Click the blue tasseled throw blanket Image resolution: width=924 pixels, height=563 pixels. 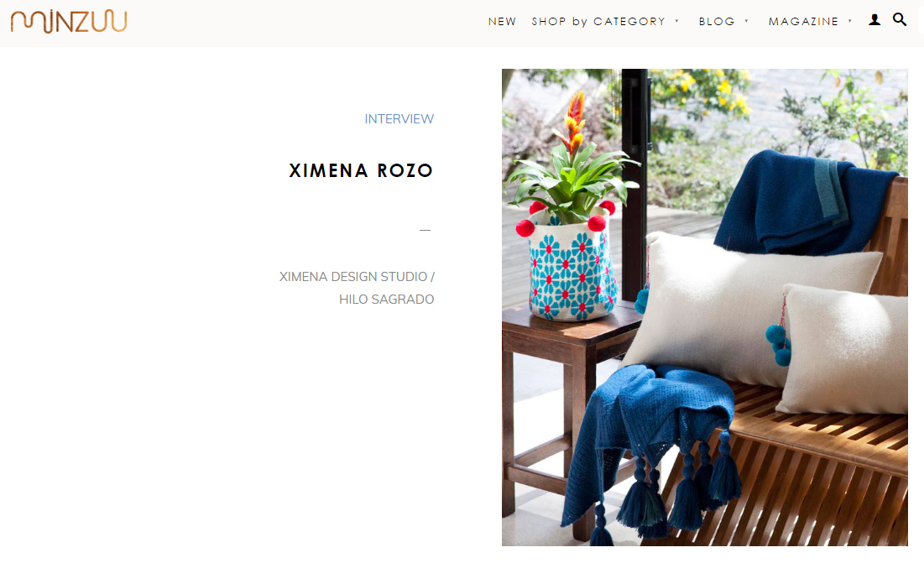click(648, 441)
